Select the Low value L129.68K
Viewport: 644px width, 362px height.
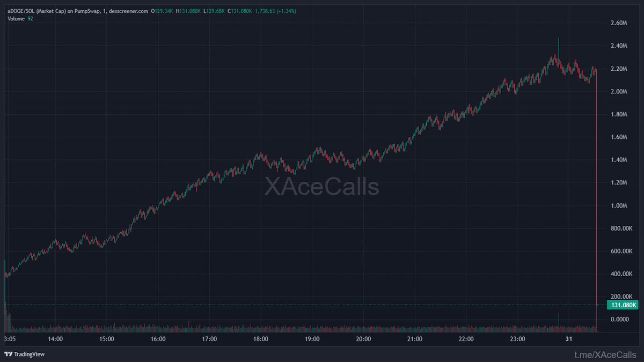pyautogui.click(x=215, y=11)
